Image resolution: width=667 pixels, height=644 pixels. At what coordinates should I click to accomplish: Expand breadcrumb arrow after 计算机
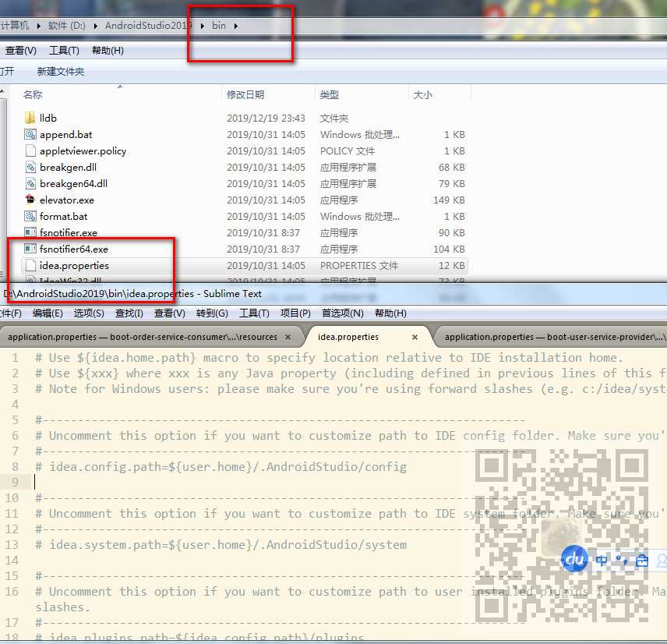tap(39, 26)
